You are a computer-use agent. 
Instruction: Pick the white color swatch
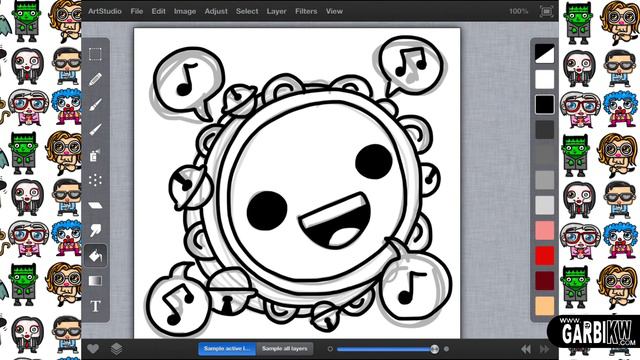544,79
